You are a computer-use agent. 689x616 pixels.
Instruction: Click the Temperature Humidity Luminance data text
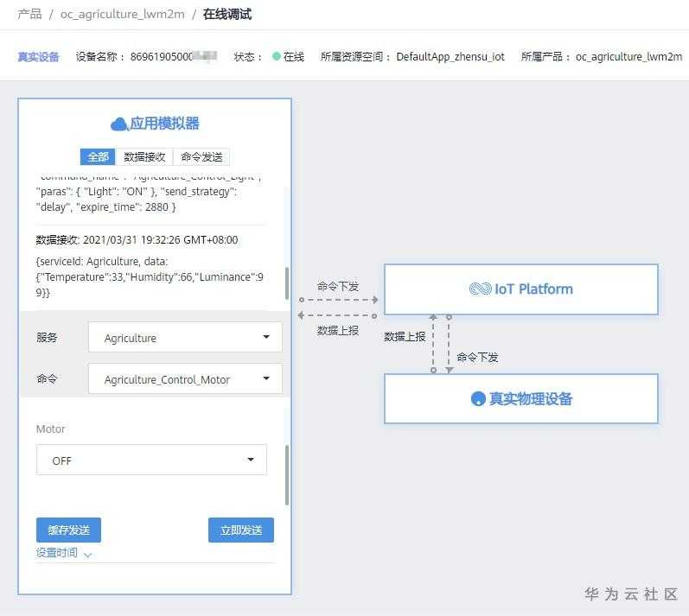click(150, 277)
